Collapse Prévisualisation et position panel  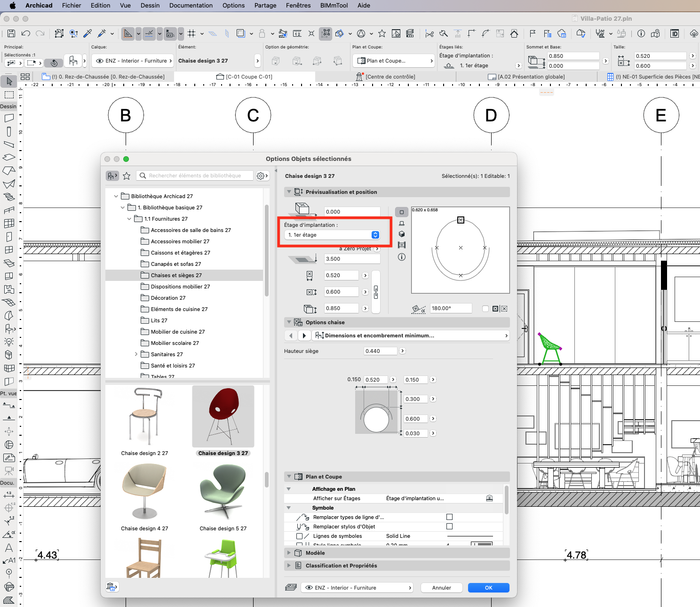click(289, 192)
